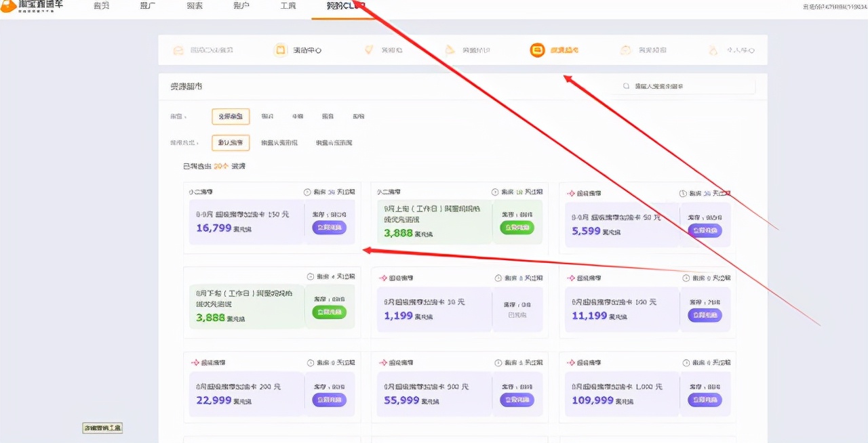Click the 兑换记录 navigation icon
The height and width of the screenshot is (443, 868).
pos(625,49)
